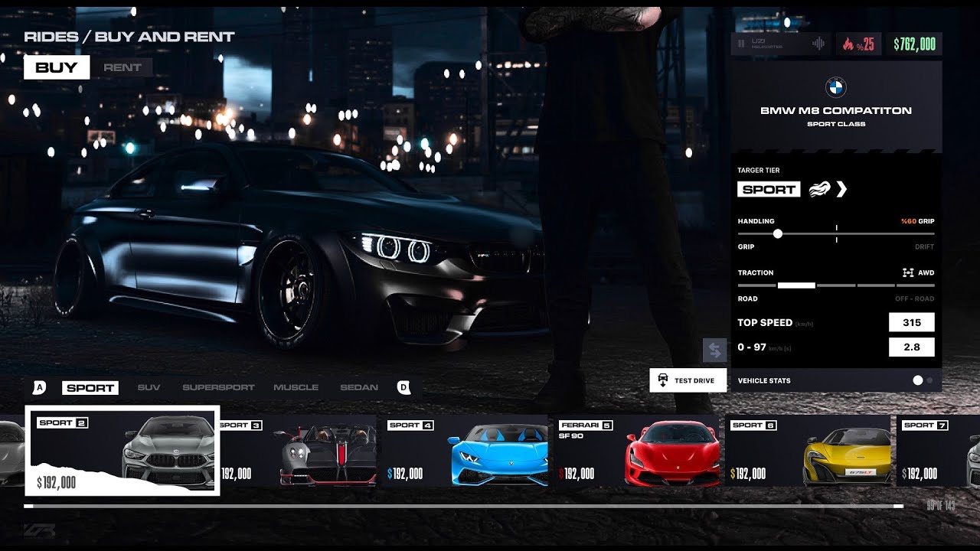Viewport: 980px width, 551px height.
Task: Select the SPORT target tier badge
Action: click(769, 189)
